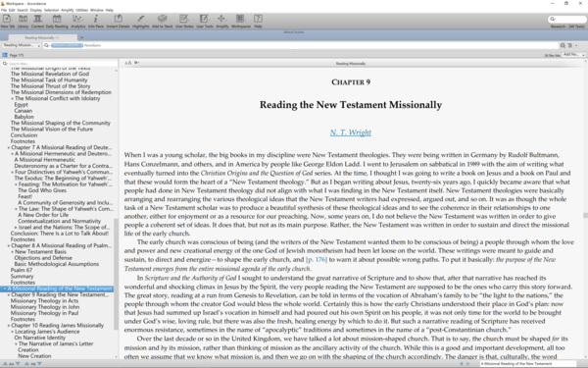This screenshot has height=368, width=588.
Task: Select Missionary Theology in Paul
Action: [x=45, y=313]
